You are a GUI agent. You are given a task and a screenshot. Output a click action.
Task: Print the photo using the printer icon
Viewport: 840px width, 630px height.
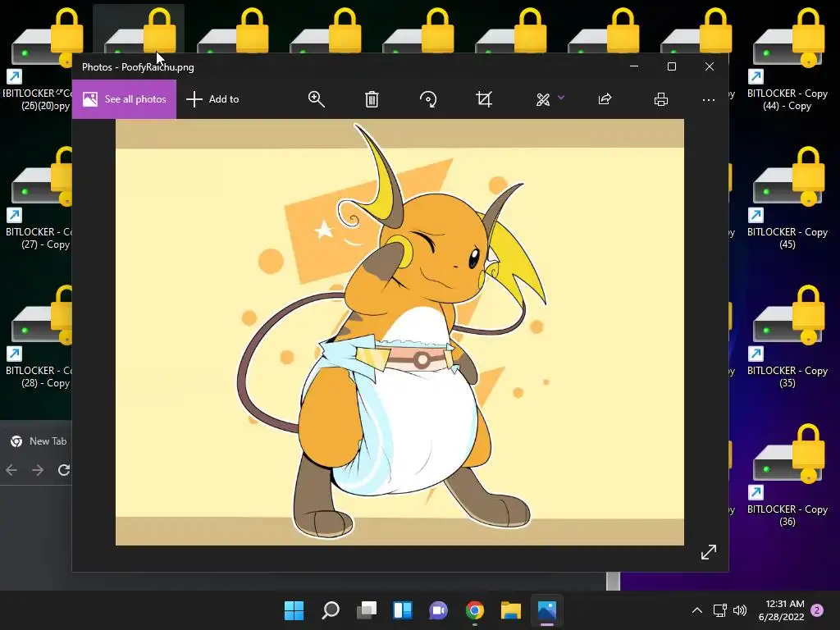tap(661, 99)
